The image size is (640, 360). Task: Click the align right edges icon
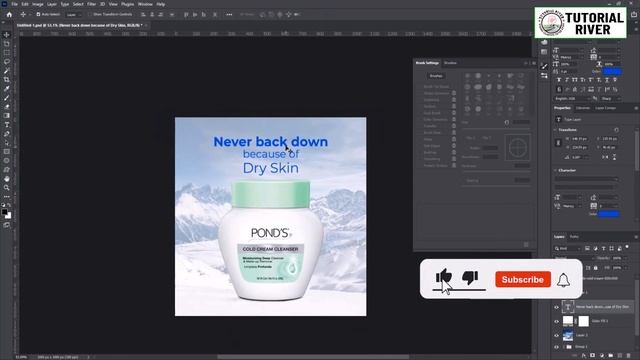tap(160, 14)
